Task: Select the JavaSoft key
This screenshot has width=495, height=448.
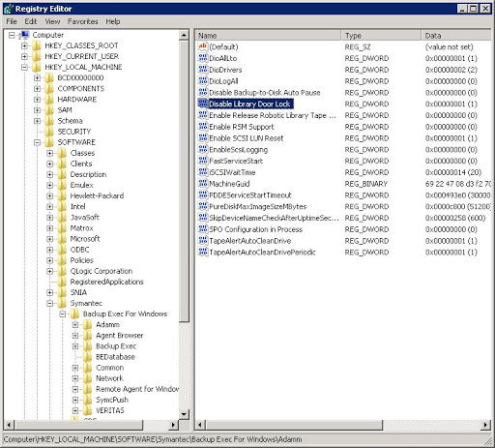Action: click(84, 218)
